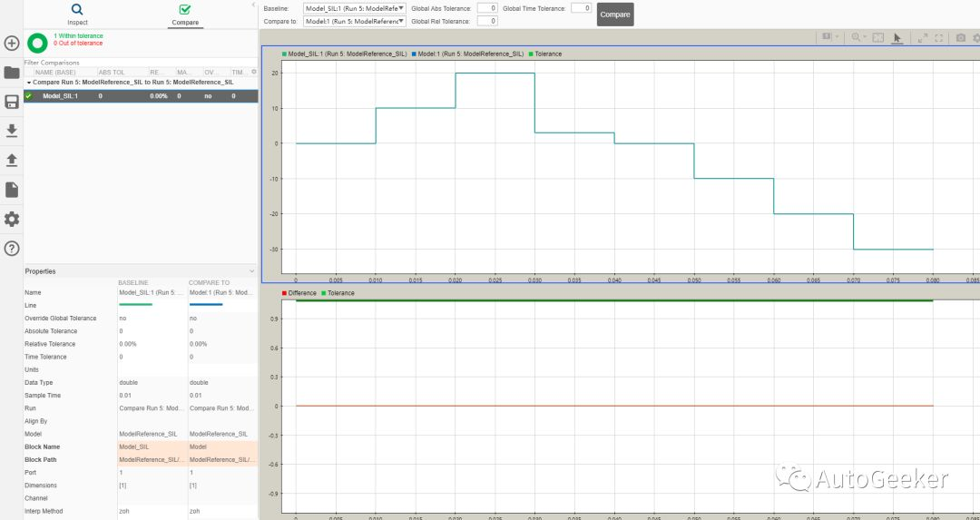
Task: Take a plot snapshot with camera icon
Action: 961,38
